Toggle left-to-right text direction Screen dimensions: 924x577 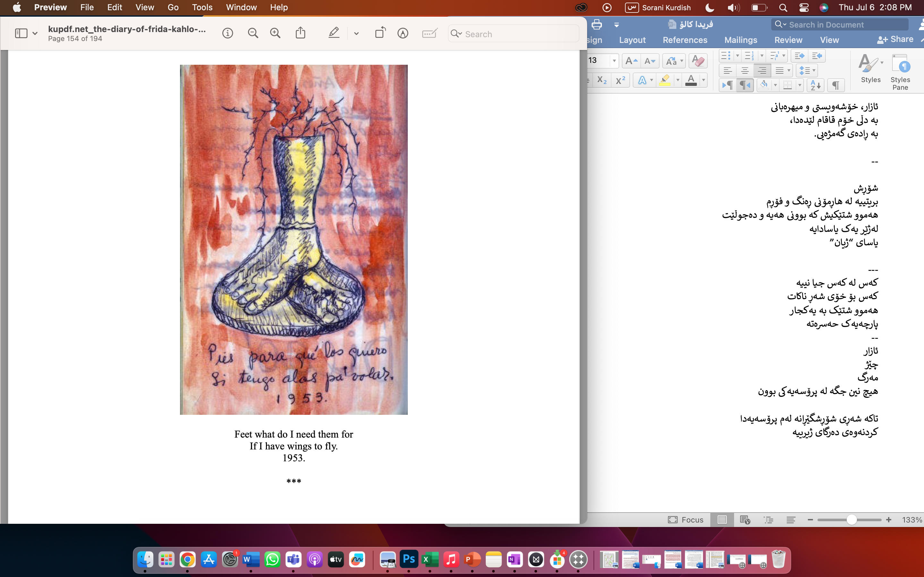click(727, 85)
